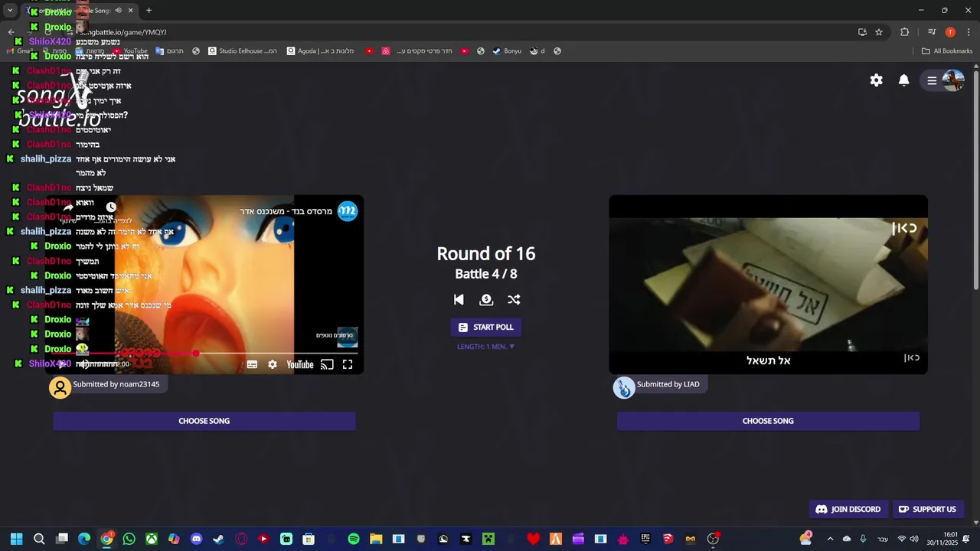The image size is (980, 551).
Task: Show hidden system tray icons
Action: pos(830,539)
